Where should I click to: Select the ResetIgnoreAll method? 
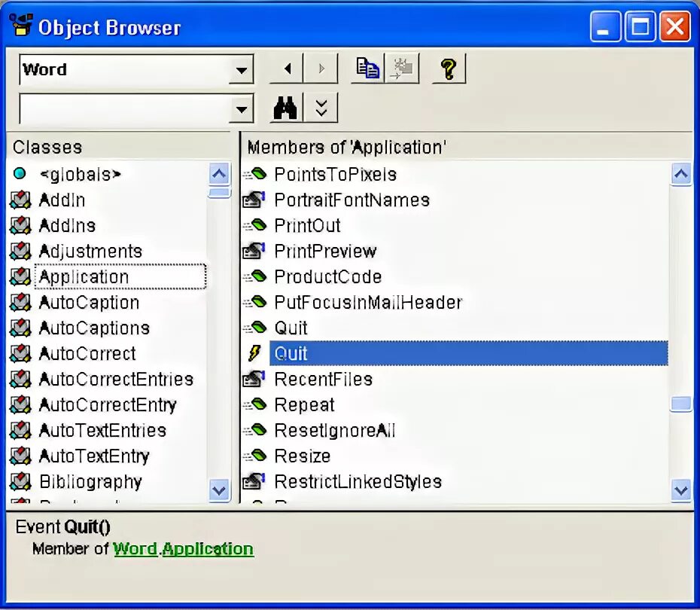[335, 431]
